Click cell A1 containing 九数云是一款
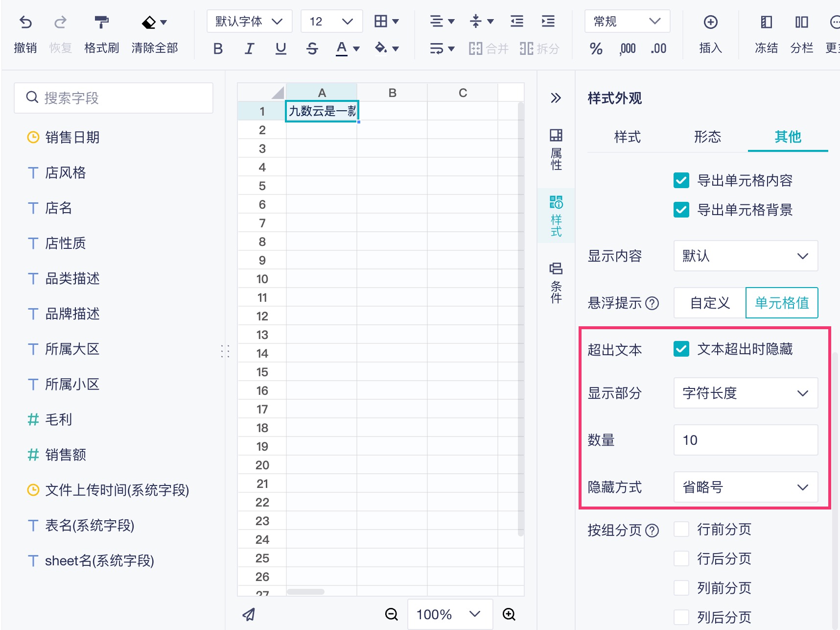The width and height of the screenshot is (840, 630). (322, 111)
